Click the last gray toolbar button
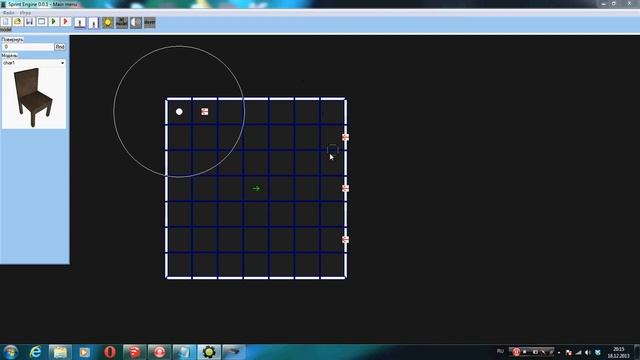Image resolution: width=640 pixels, height=360 pixels. click(x=150, y=22)
